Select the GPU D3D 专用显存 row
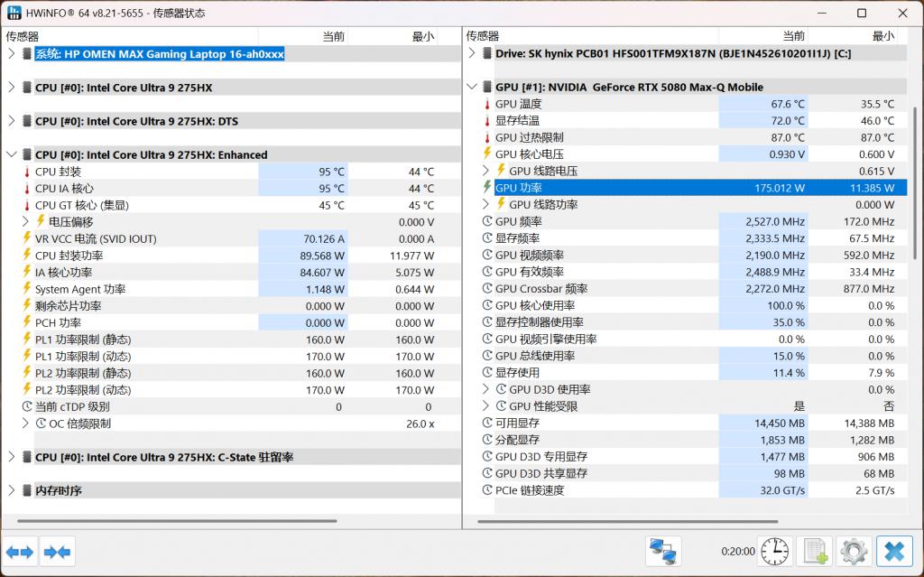Viewport: 924px width, 577px height. point(694,456)
